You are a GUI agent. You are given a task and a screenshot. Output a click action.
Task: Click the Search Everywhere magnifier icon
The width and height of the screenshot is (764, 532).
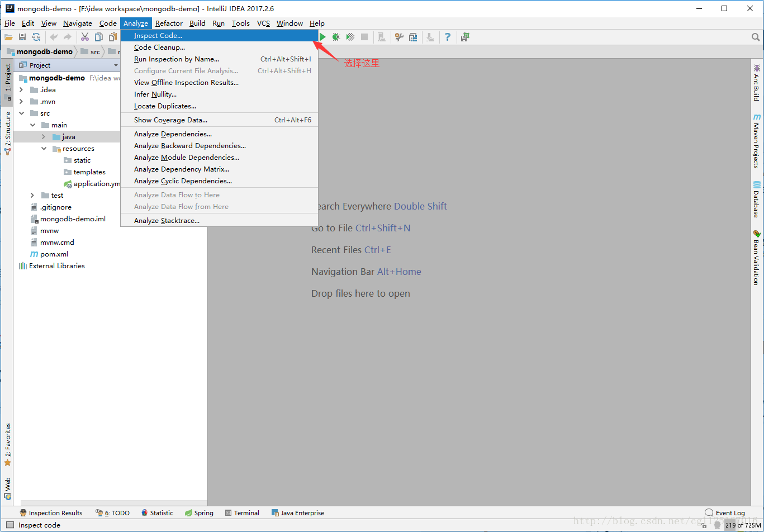tap(756, 37)
